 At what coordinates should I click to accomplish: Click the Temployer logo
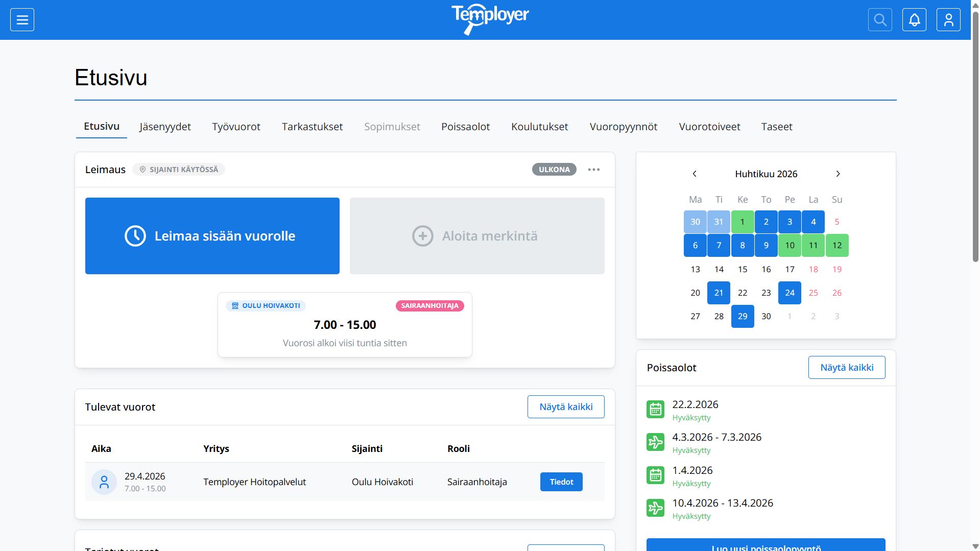tap(490, 19)
